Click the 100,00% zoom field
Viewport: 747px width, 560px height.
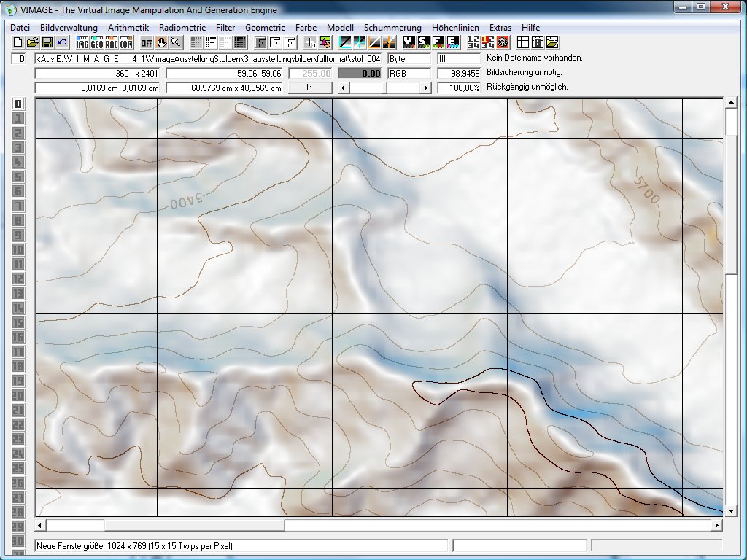tap(459, 87)
